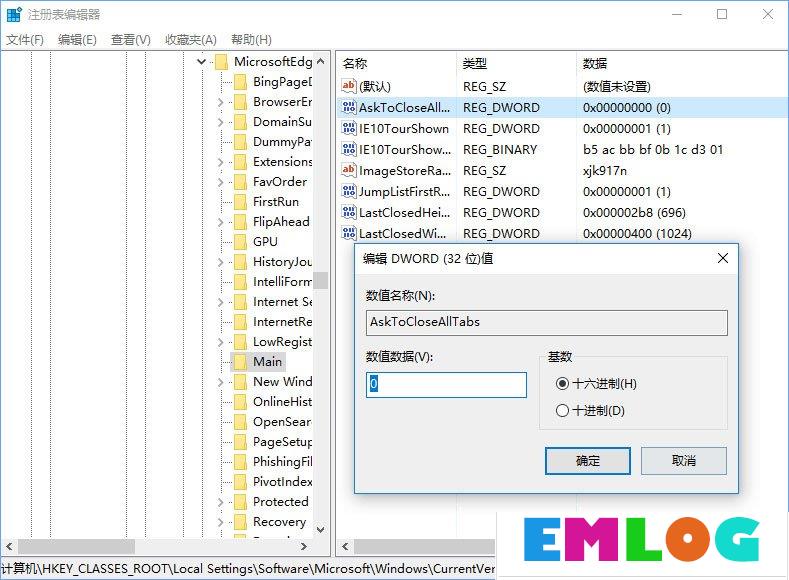
Task: Click the tree pane vertical scrollbar thumb
Action: tap(321, 280)
